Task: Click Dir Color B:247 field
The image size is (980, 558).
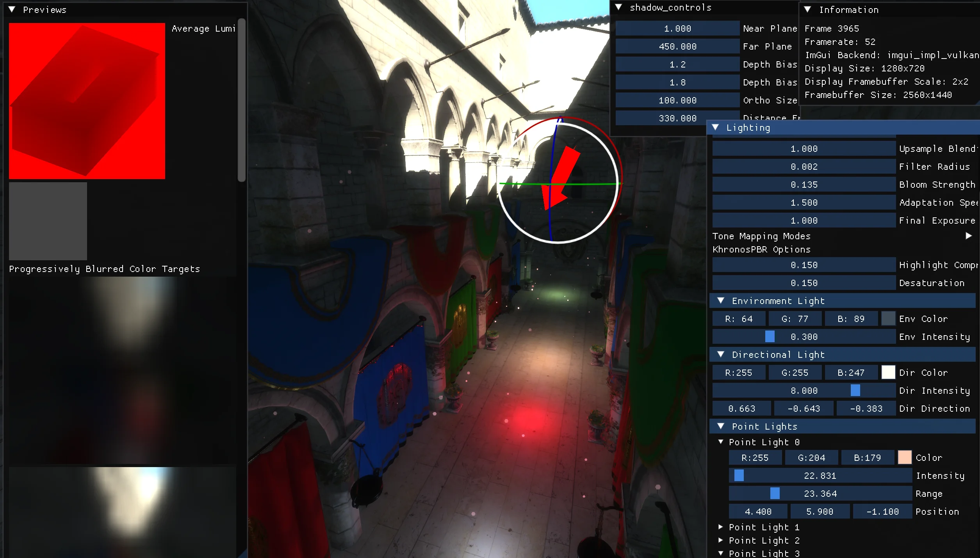Action: (x=851, y=372)
